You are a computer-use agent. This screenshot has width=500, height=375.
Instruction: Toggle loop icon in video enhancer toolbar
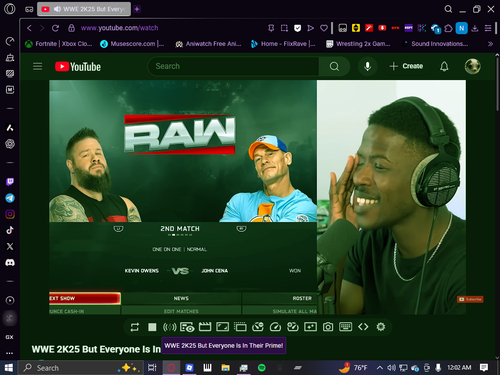click(x=135, y=327)
